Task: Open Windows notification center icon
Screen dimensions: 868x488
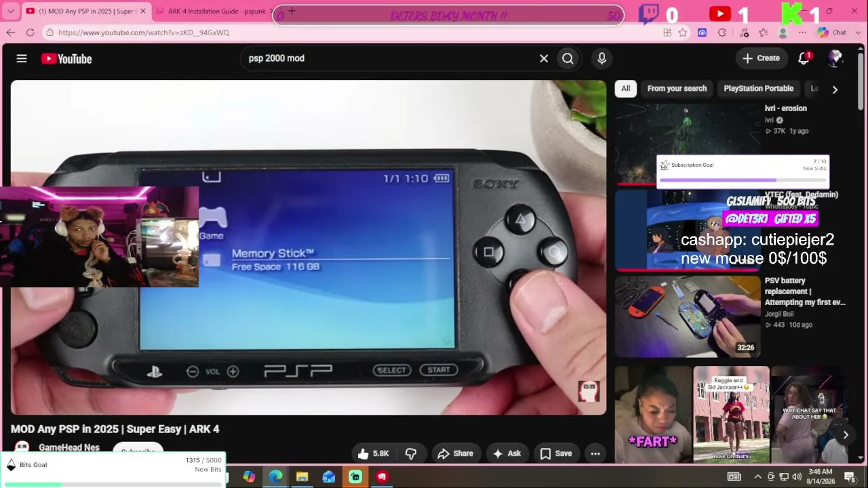Action: coord(850,476)
